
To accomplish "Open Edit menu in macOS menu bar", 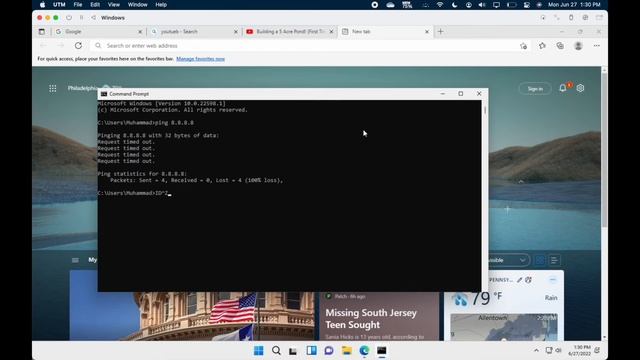I will [95, 4].
